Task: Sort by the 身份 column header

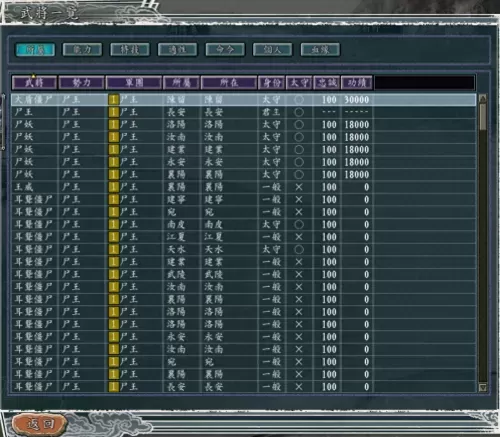Action: [x=272, y=83]
